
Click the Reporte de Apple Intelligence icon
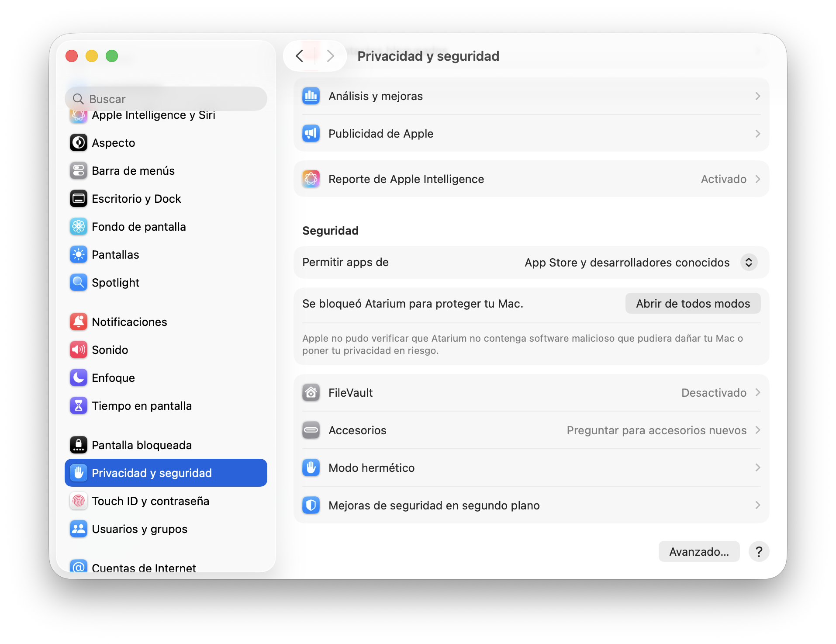click(311, 179)
